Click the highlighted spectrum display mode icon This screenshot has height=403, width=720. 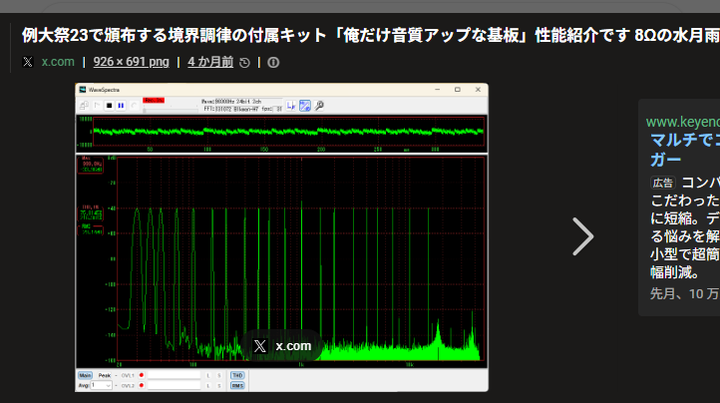coord(305,106)
